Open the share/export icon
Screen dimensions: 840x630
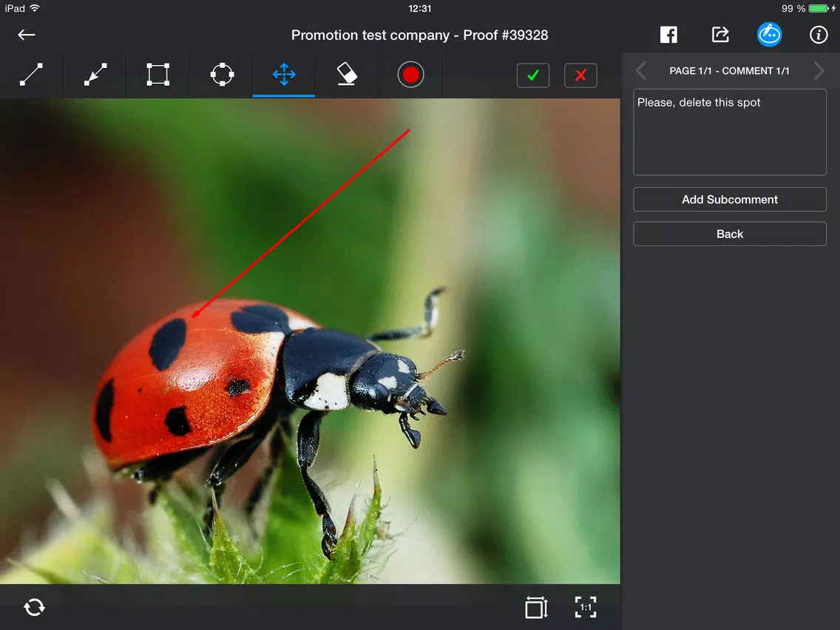(720, 35)
